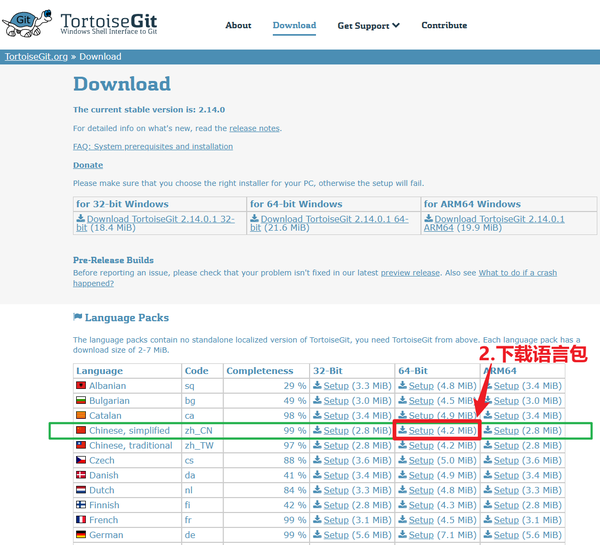Viewport: 600px width, 545px height.
Task: Download Chinese traditional 64-Bit Setup
Action: click(421, 445)
